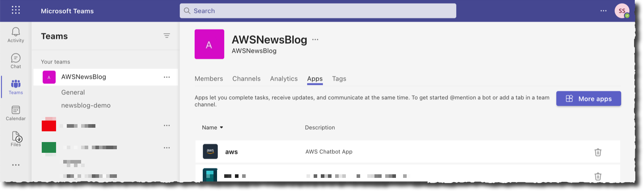Open the Files section
The width and height of the screenshot is (644, 191).
[x=16, y=139]
